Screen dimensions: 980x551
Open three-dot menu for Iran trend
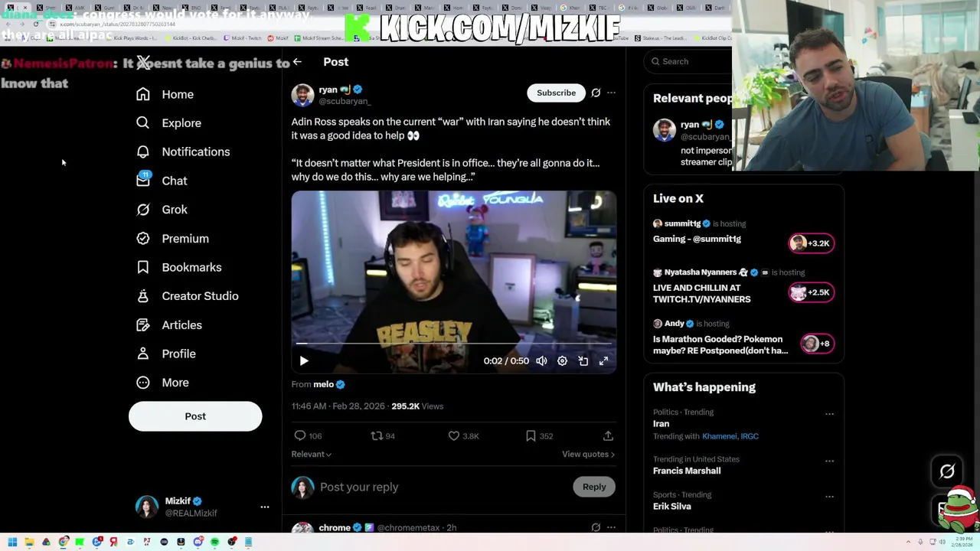coord(829,414)
